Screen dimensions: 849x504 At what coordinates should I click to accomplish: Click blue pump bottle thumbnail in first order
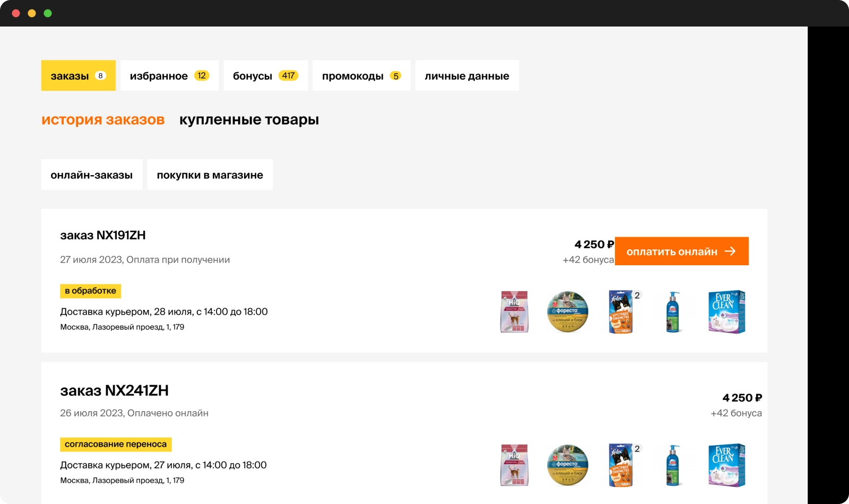pos(673,312)
